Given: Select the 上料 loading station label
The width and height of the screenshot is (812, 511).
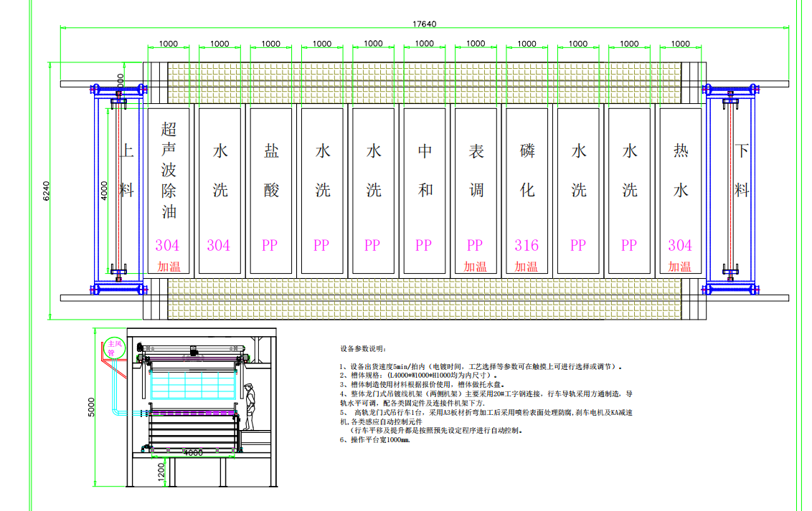Looking at the screenshot, I should 127,171.
